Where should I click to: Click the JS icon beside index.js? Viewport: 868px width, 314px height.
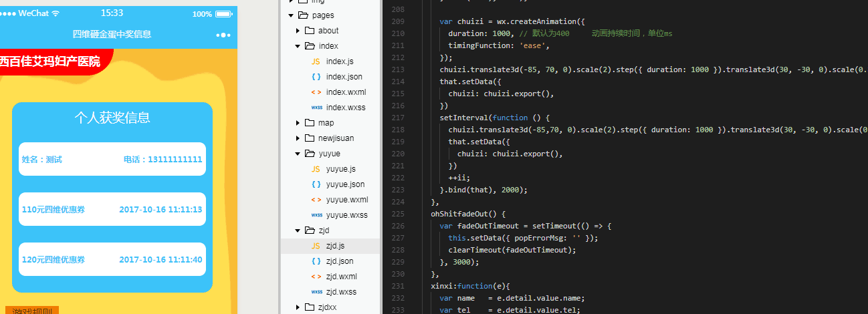coord(316,61)
